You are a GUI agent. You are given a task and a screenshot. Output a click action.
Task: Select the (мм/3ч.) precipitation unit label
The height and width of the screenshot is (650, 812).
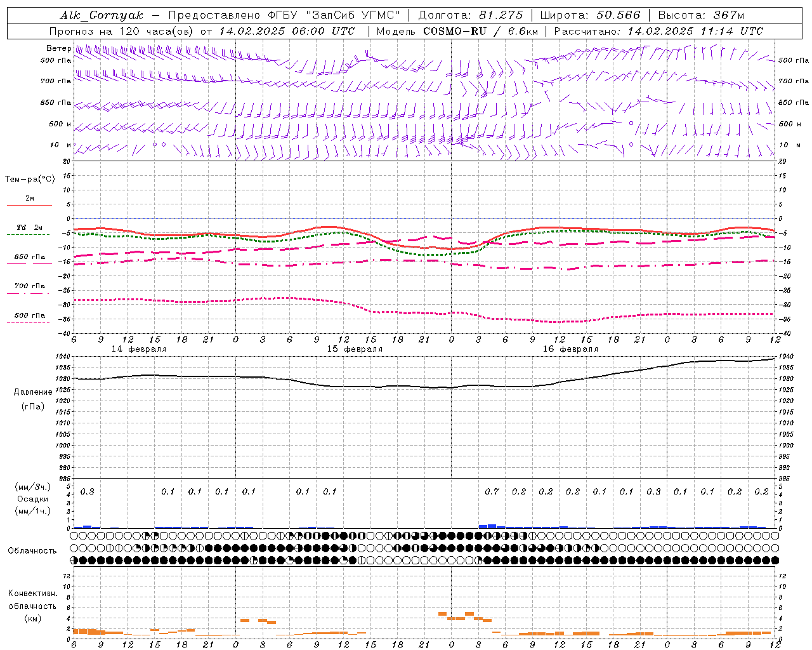pyautogui.click(x=33, y=487)
